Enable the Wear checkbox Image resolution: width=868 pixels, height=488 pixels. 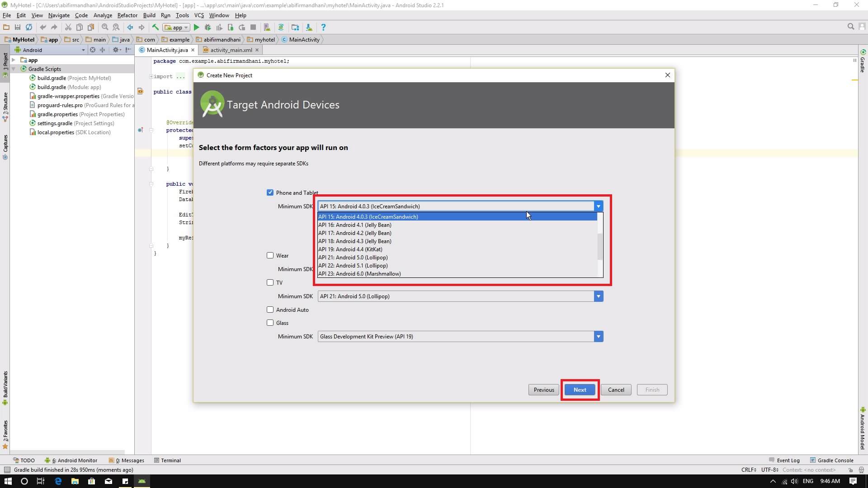(x=270, y=255)
